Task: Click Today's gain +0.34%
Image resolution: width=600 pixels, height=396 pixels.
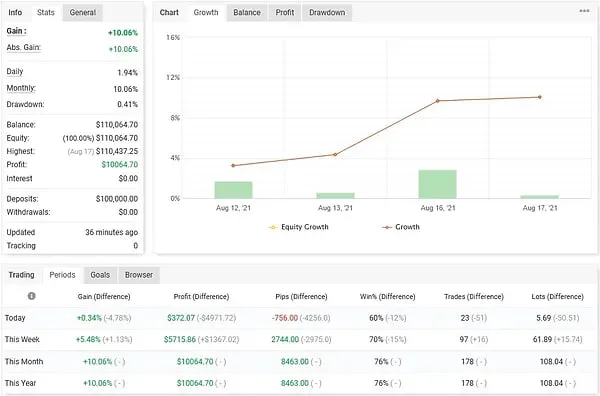Action: tap(89, 318)
